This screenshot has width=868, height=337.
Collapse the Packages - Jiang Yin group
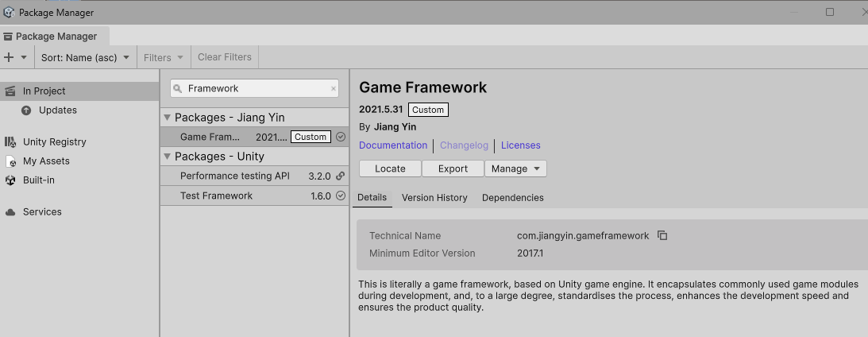(x=168, y=118)
